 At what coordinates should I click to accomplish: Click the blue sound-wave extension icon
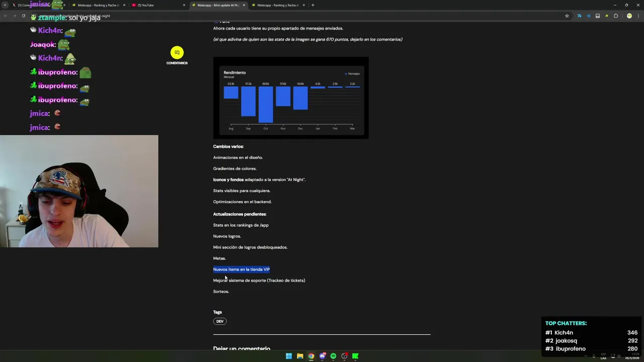pos(588,16)
